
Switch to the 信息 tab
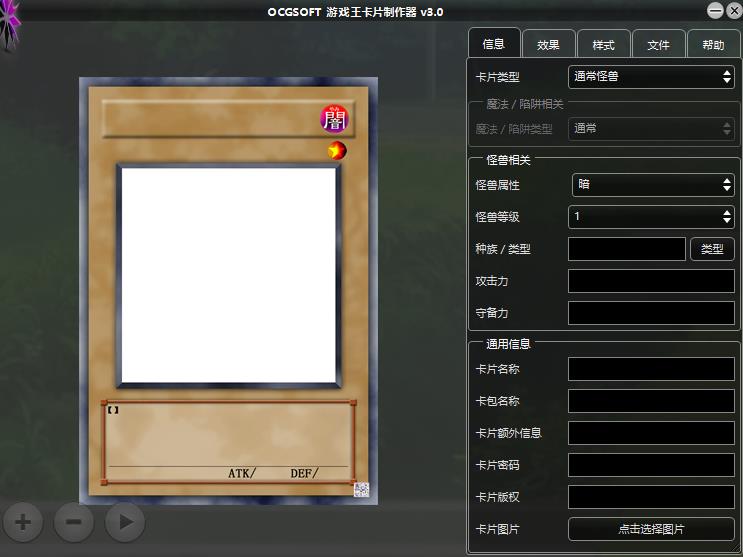coord(494,44)
